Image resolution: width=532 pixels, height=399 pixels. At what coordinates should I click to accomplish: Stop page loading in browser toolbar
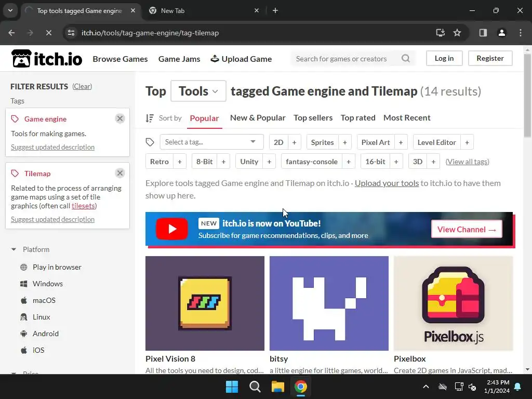point(48,33)
